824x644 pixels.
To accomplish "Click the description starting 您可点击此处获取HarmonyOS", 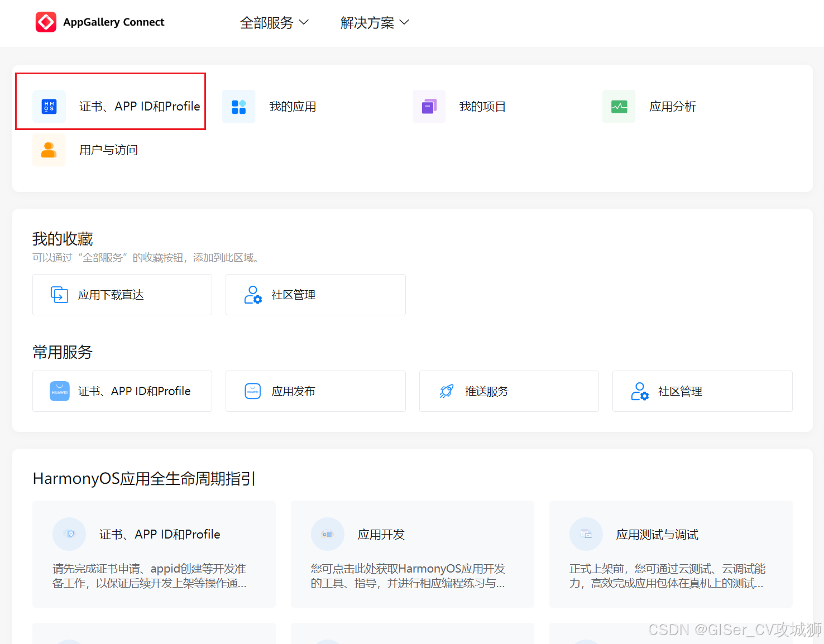I will pyautogui.click(x=408, y=576).
